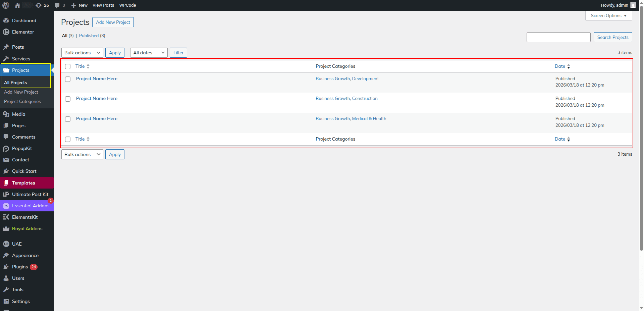Image resolution: width=644 pixels, height=311 pixels.
Task: Open the WordPress logo menu
Action: 6,5
